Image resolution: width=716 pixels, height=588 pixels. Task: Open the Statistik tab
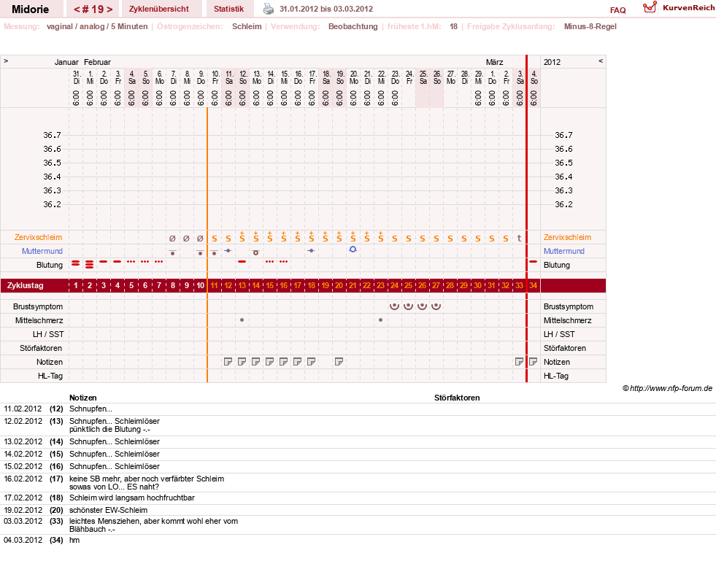pyautogui.click(x=228, y=9)
